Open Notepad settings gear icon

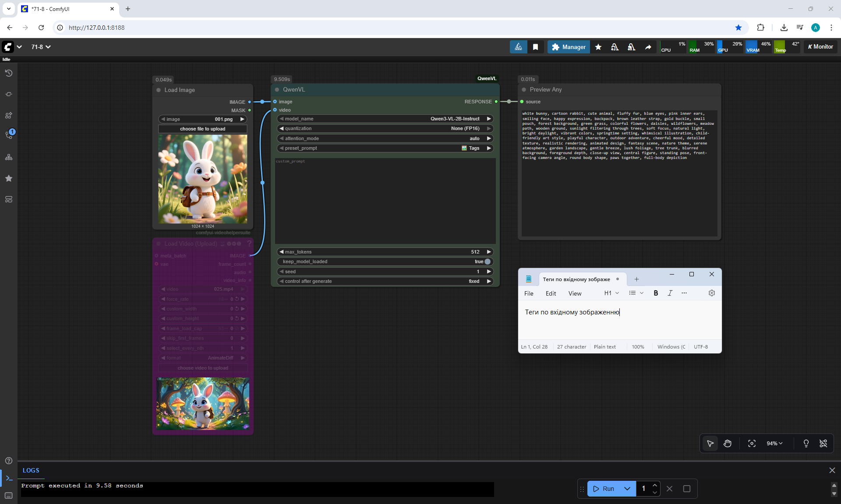711,293
